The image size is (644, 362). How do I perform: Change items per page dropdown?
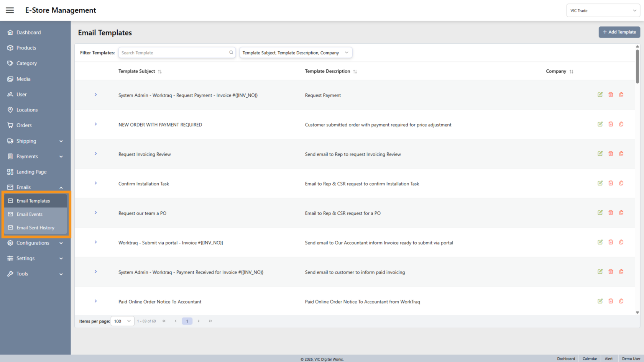click(122, 321)
